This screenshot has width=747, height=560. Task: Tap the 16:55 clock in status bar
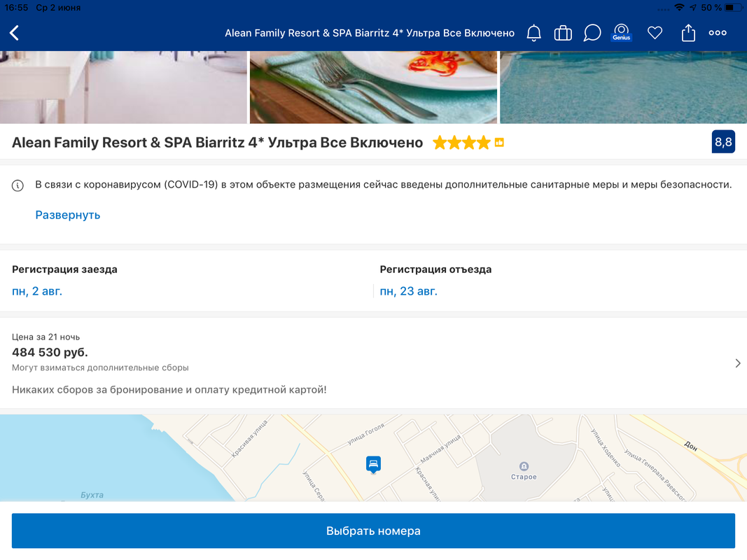click(x=16, y=8)
